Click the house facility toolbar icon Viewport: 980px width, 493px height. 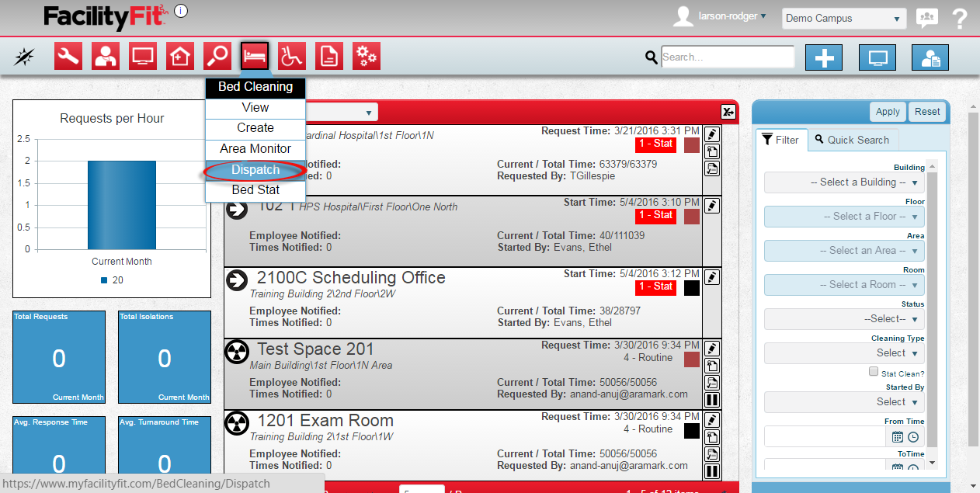(180, 56)
